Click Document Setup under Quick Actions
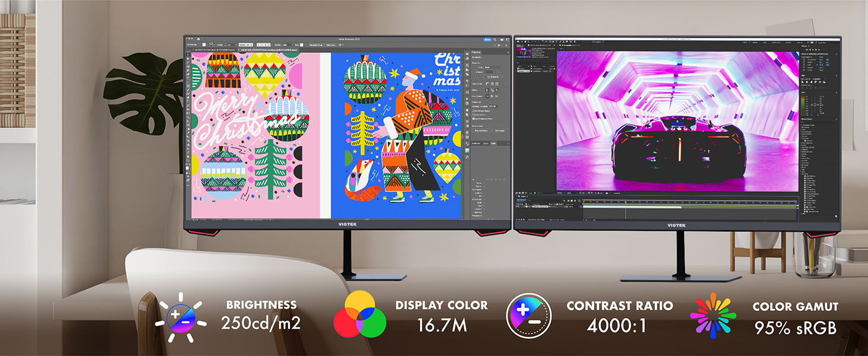This screenshot has width=868, height=356. [x=482, y=131]
